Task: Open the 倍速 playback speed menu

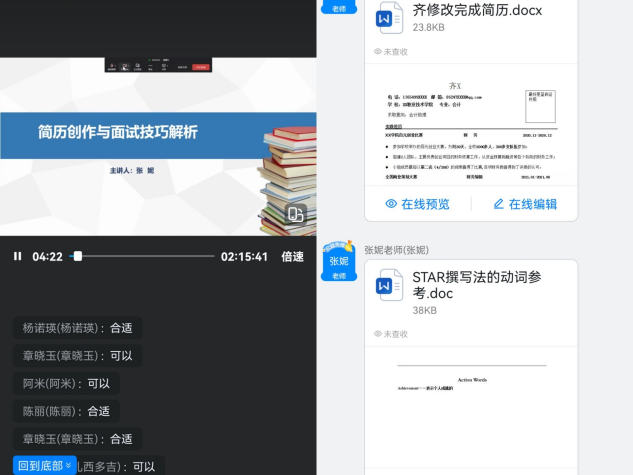Action: [292, 256]
